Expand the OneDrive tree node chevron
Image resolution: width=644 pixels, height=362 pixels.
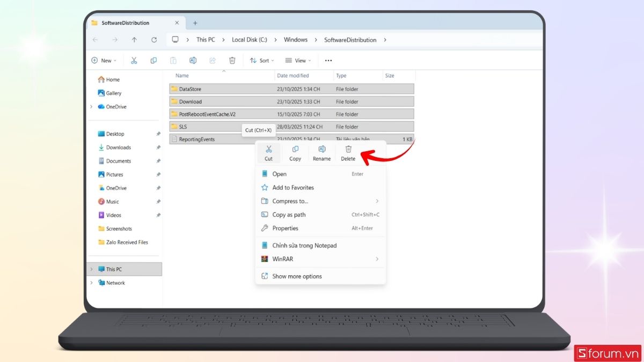click(91, 107)
